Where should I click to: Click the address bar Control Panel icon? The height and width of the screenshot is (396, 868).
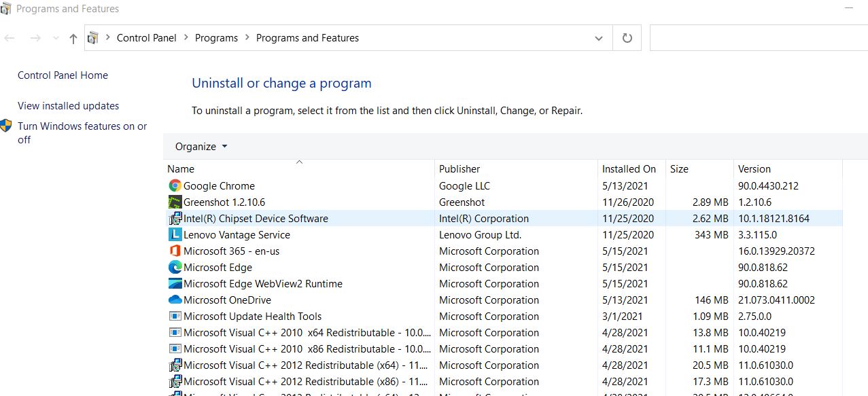coord(94,38)
